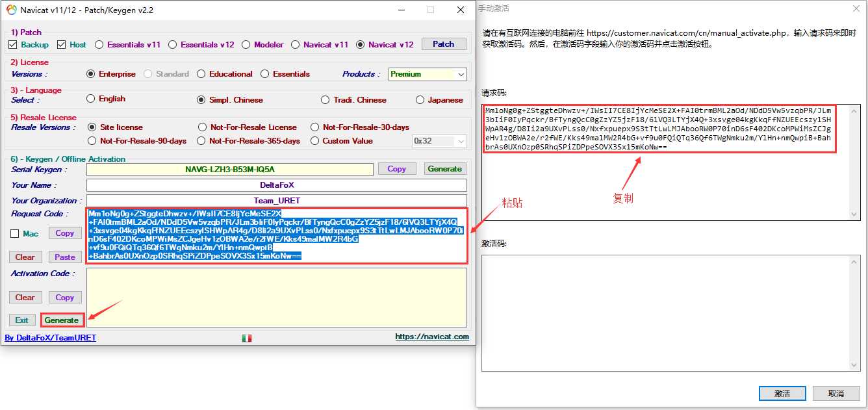The width and height of the screenshot is (868, 410).
Task: Toggle the Host checkbox
Action: (x=62, y=45)
